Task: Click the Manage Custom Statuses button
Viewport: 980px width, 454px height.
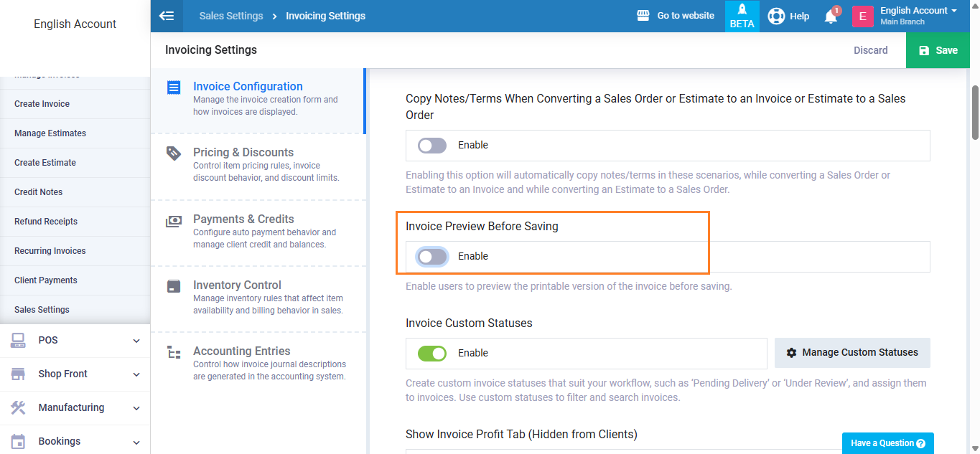Action: (852, 353)
